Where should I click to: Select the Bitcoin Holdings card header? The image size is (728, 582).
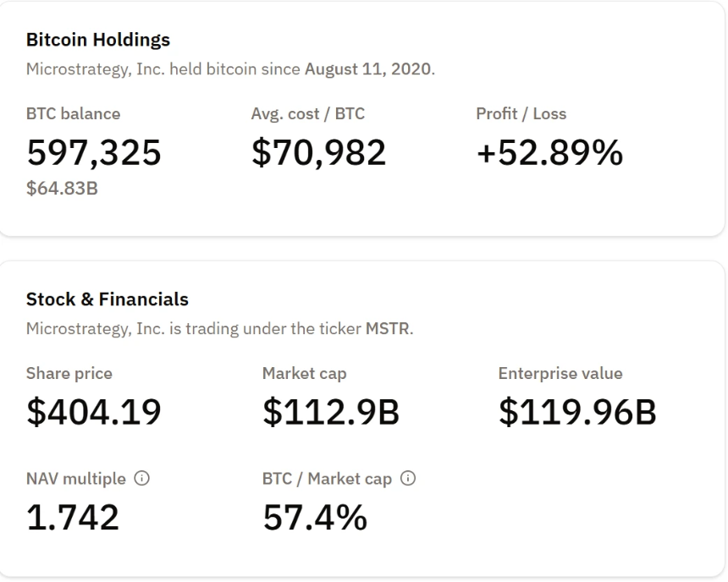click(x=99, y=39)
